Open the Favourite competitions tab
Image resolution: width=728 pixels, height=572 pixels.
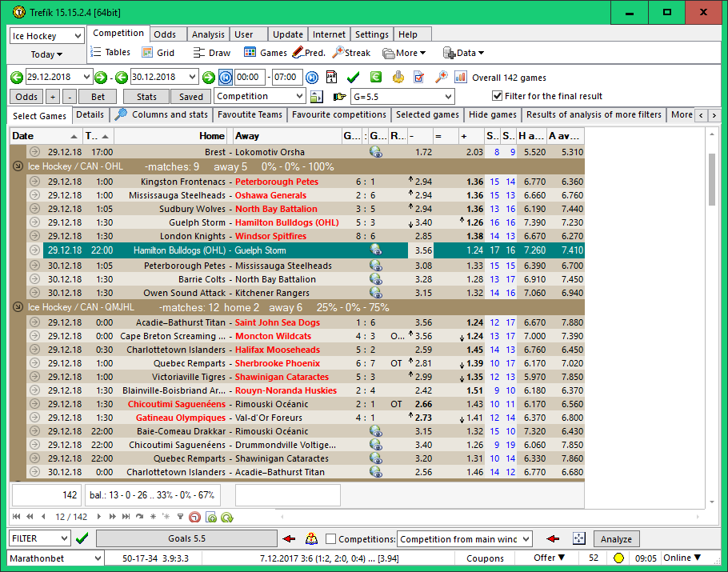[x=338, y=114]
